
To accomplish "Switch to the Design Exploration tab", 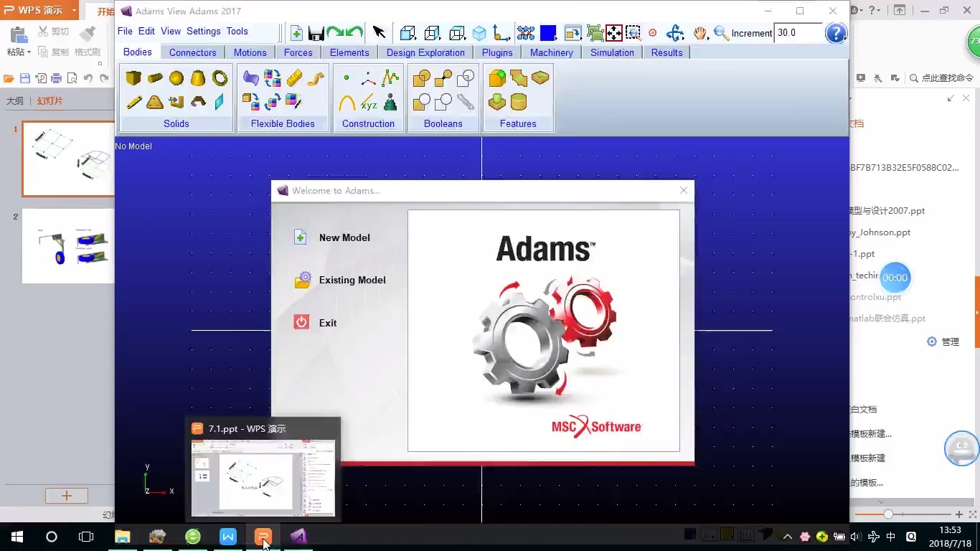I will click(425, 52).
